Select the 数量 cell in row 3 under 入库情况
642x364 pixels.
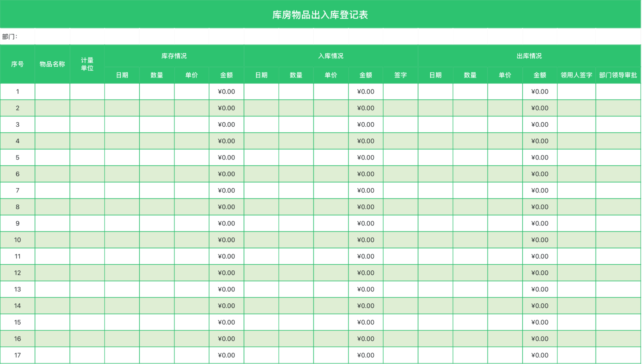pyautogui.click(x=296, y=125)
